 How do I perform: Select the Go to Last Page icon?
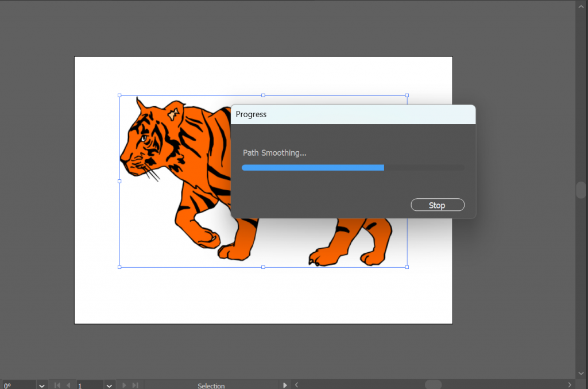coord(135,385)
